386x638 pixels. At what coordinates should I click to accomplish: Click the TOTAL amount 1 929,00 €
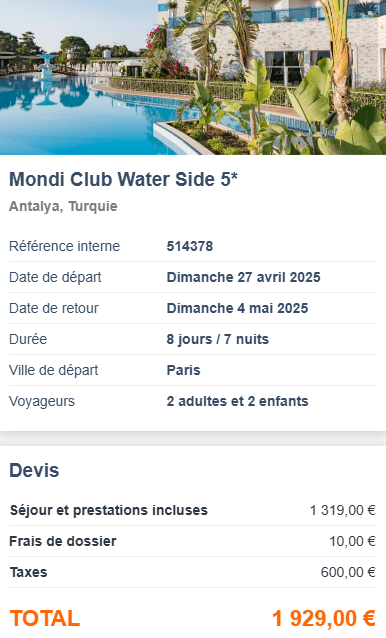pos(323,618)
